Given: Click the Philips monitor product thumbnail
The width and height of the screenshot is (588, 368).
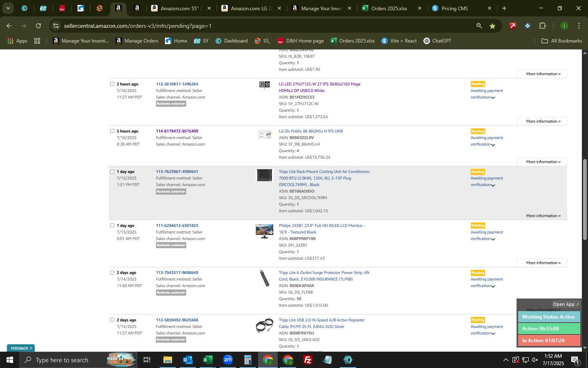Looking at the screenshot, I should (x=264, y=231).
